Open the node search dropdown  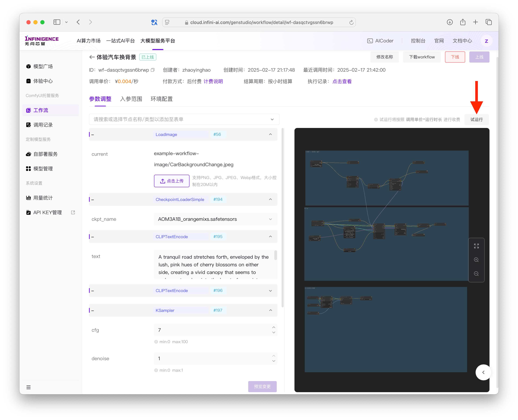click(x=184, y=119)
